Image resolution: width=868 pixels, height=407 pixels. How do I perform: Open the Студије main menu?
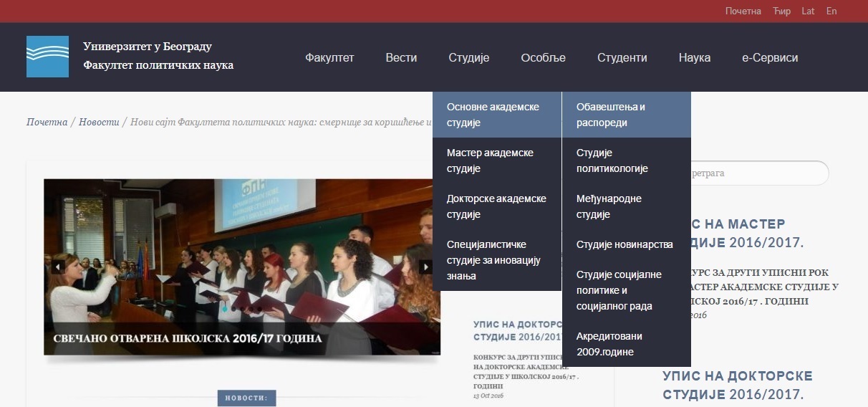point(469,57)
